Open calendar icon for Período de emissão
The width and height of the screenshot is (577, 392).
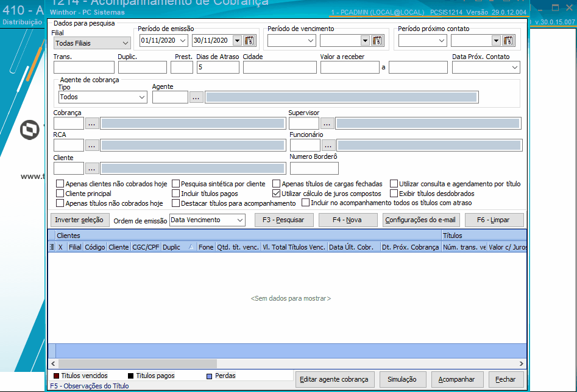pos(249,40)
